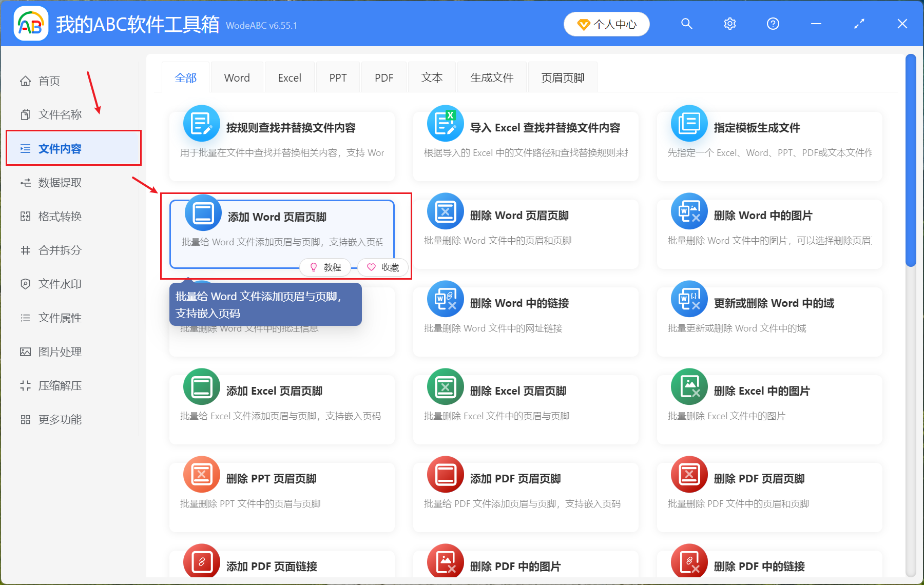
Task: Click the help question-mark icon
Action: click(x=773, y=24)
